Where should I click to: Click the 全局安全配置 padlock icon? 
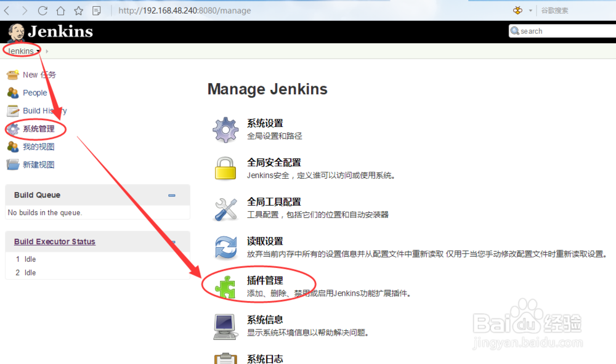pos(225,169)
